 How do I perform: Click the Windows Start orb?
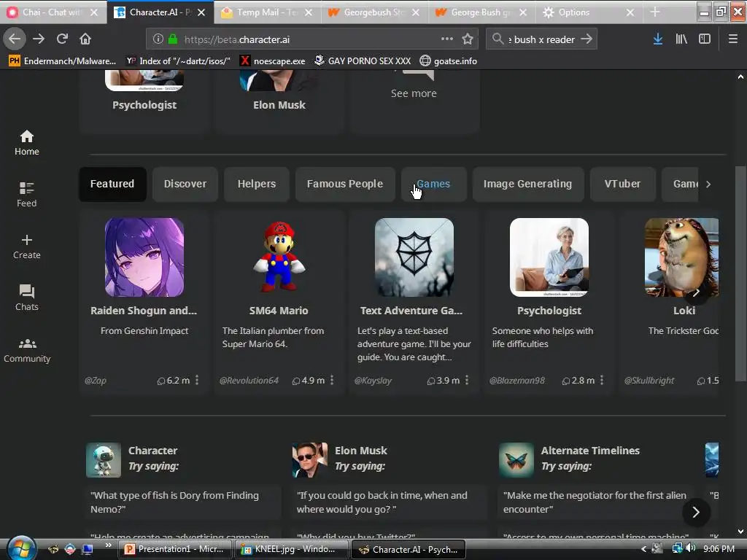[21, 548]
